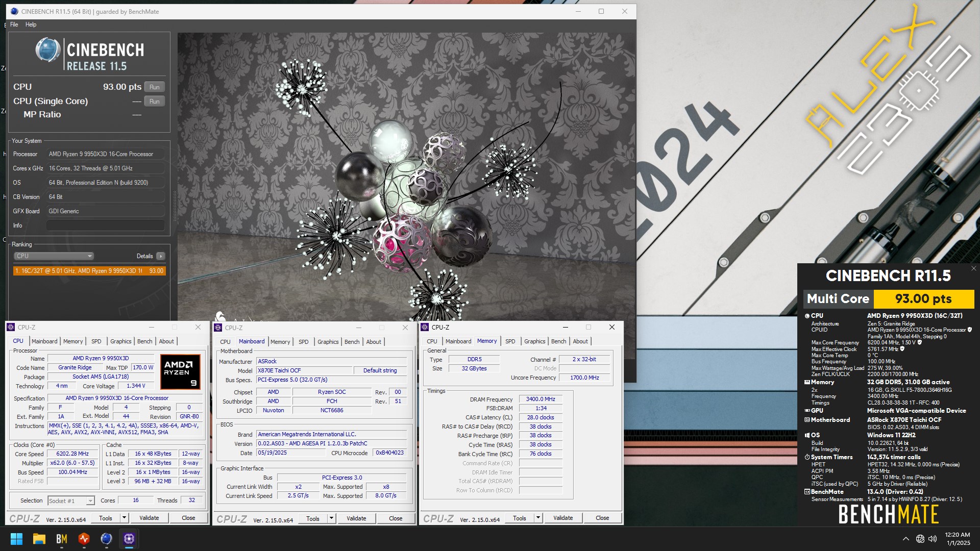This screenshot has height=551, width=980.
Task: Open Tools dropdown arrow in Mainboard window
Action: pos(331,518)
